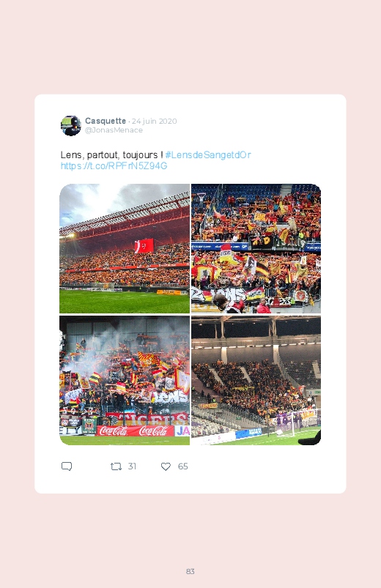Open the top-right photo of fans waving flags
Viewport: 381px width, 588px height.
click(x=256, y=248)
